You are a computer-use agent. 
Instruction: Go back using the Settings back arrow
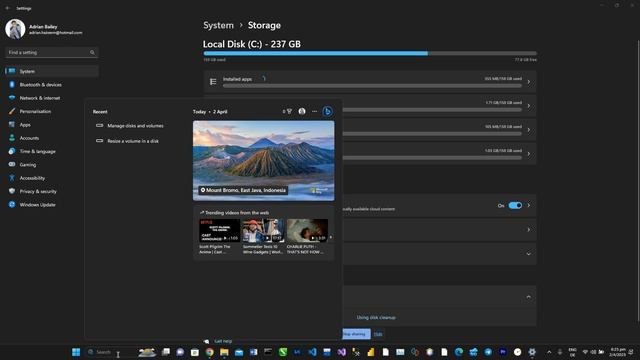[x=8, y=8]
